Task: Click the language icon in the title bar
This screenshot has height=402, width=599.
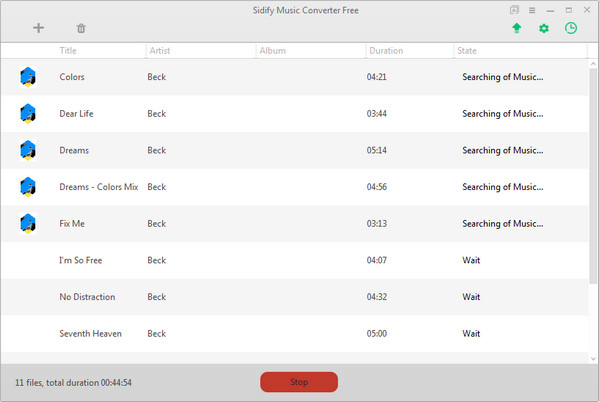Action: pyautogui.click(x=514, y=10)
